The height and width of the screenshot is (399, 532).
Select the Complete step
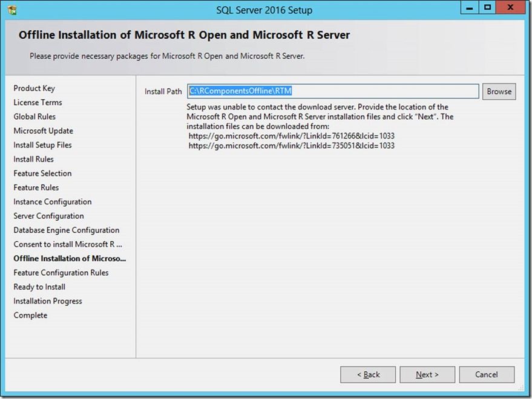30,315
